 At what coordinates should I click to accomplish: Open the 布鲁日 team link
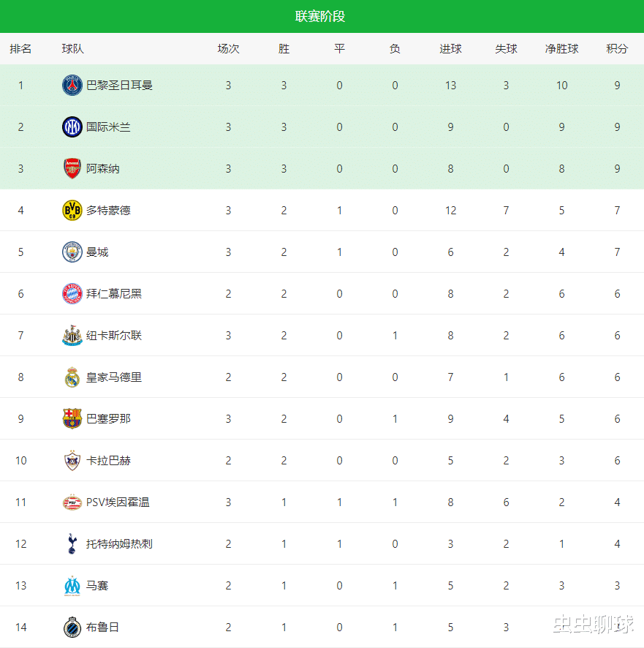(102, 628)
